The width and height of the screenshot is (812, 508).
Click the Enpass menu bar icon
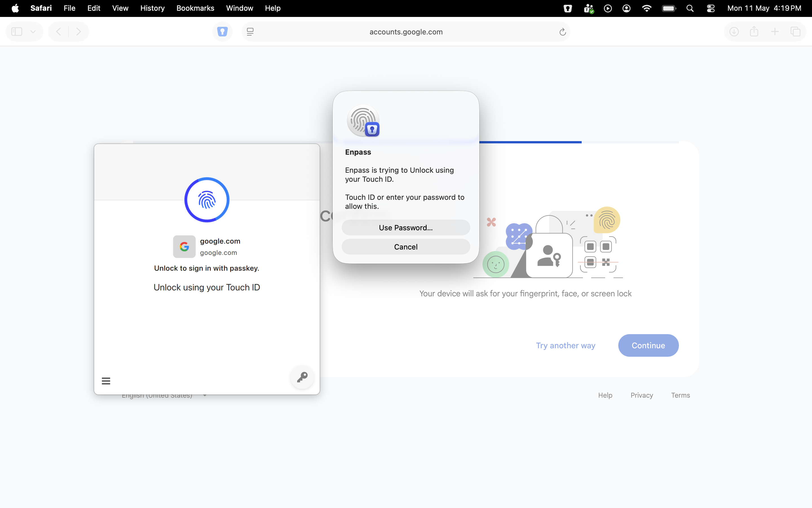568,8
